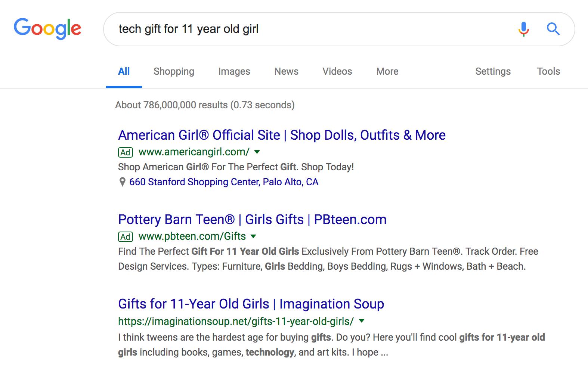Click the Google logo
The image size is (588, 372).
pyautogui.click(x=47, y=29)
